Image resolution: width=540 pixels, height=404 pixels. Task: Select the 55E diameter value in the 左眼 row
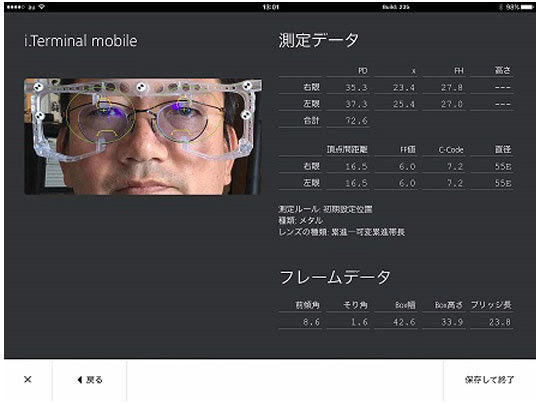[x=503, y=183]
